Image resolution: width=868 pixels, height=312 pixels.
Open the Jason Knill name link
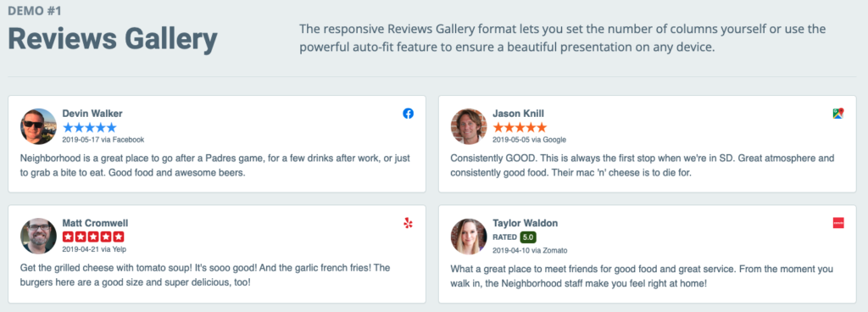click(x=518, y=114)
